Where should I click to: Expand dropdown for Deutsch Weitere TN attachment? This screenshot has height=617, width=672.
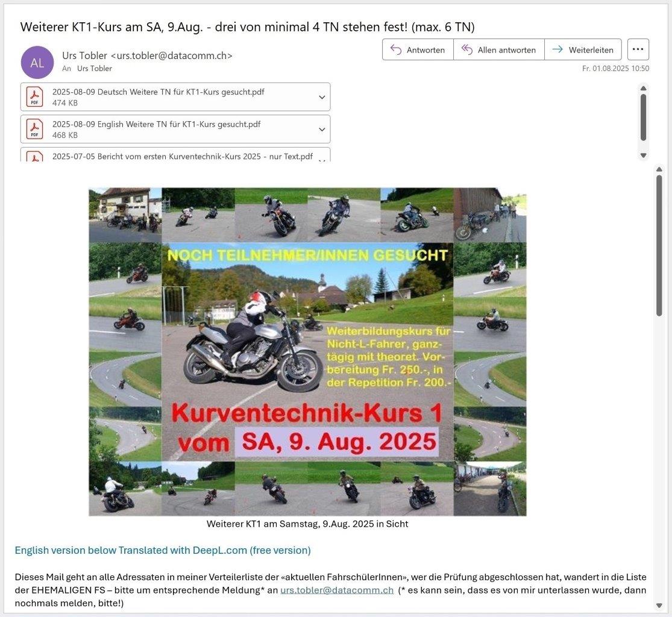click(322, 98)
